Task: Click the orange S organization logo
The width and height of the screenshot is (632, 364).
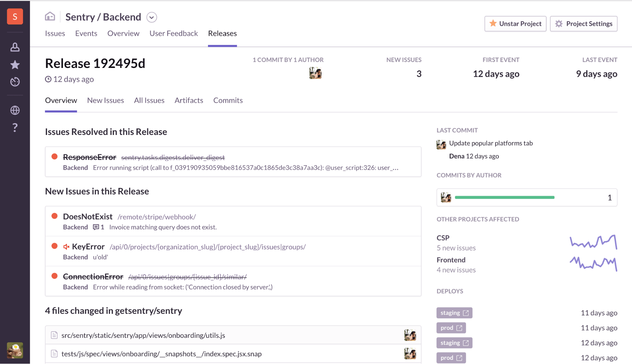Action: pyautogui.click(x=15, y=16)
